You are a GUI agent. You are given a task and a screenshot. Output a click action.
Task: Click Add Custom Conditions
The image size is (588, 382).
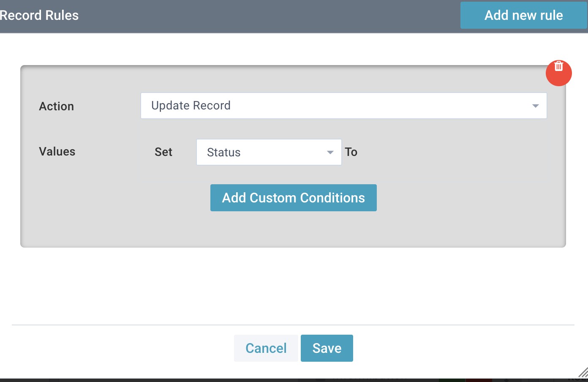coord(293,197)
